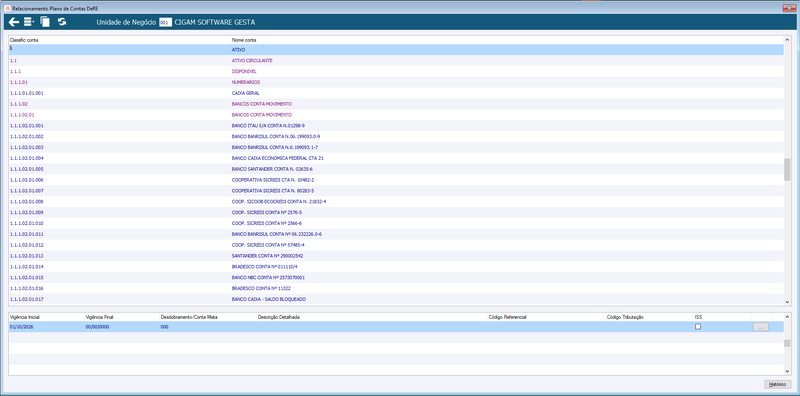The image size is (800, 396).
Task: Select the ATIVO account row
Action: 396,50
